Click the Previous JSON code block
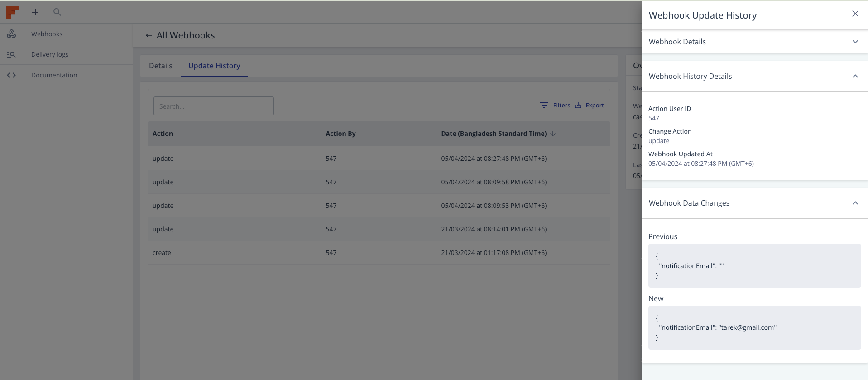The width and height of the screenshot is (868, 380). (x=755, y=265)
